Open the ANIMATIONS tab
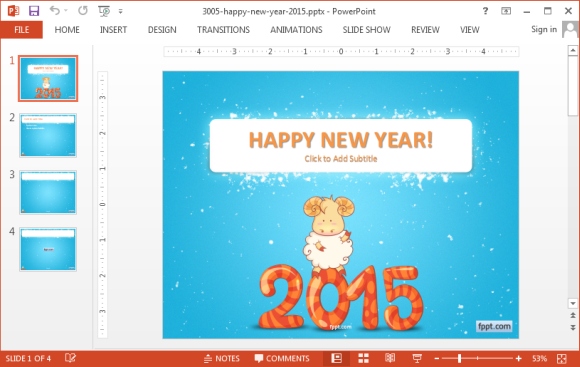This screenshot has width=580, height=367. [x=296, y=30]
